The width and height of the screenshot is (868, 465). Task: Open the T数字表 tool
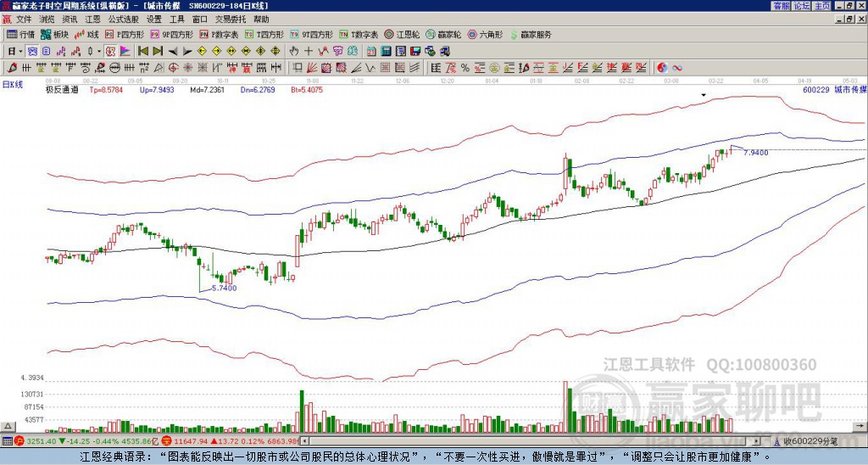[x=359, y=34]
